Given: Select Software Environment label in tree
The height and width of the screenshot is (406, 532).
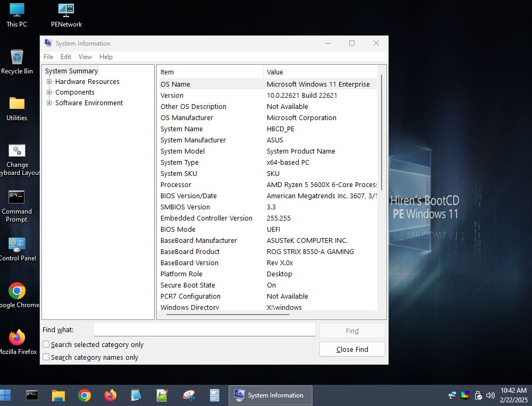Looking at the screenshot, I should [89, 103].
